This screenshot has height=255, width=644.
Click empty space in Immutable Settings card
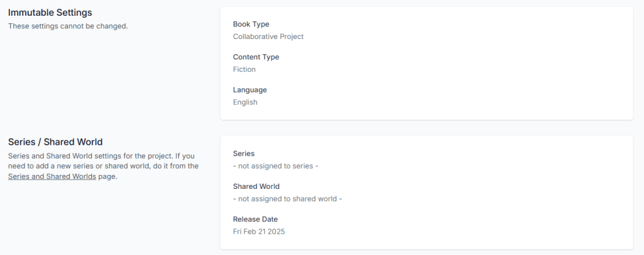(473, 63)
